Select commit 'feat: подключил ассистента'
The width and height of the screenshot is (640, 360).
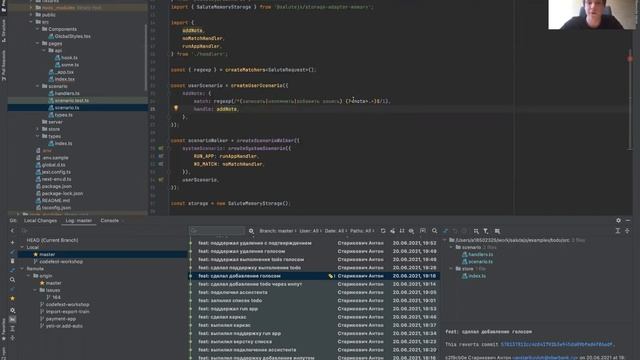pos(233,292)
